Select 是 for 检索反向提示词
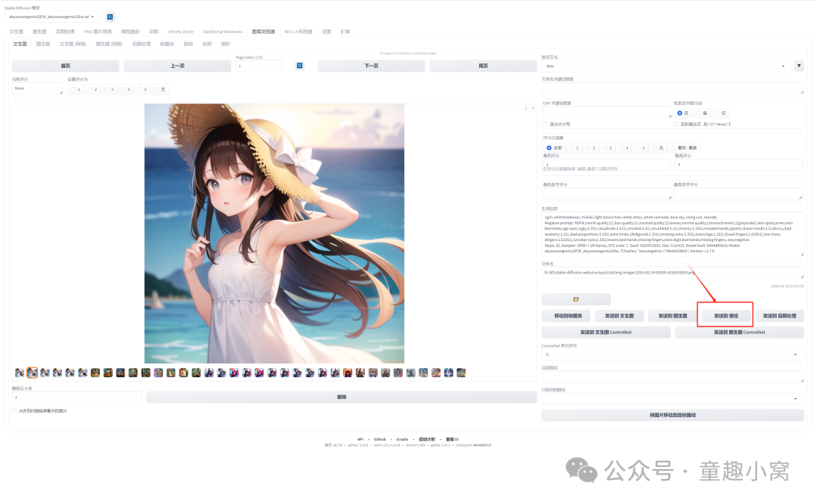 pyautogui.click(x=702, y=113)
